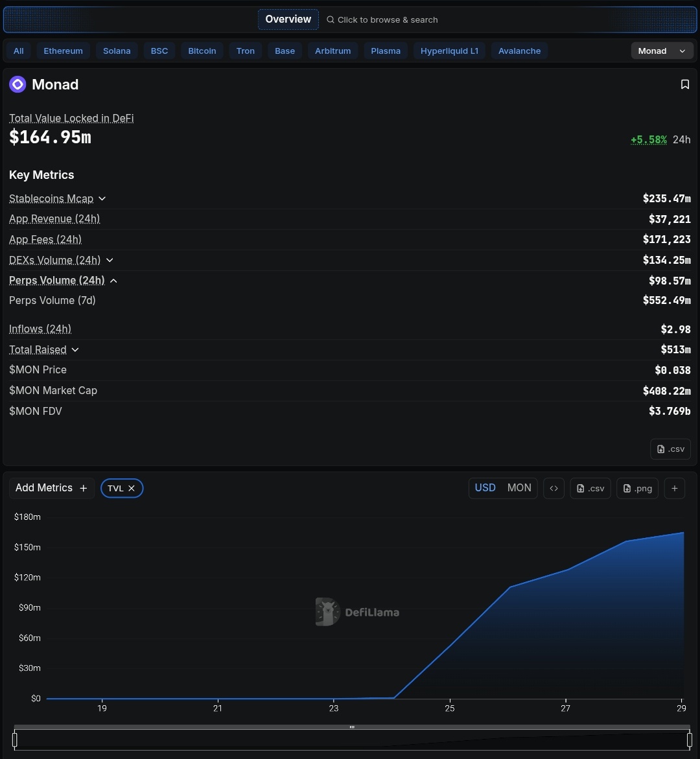Open Add Metrics menu

51,488
